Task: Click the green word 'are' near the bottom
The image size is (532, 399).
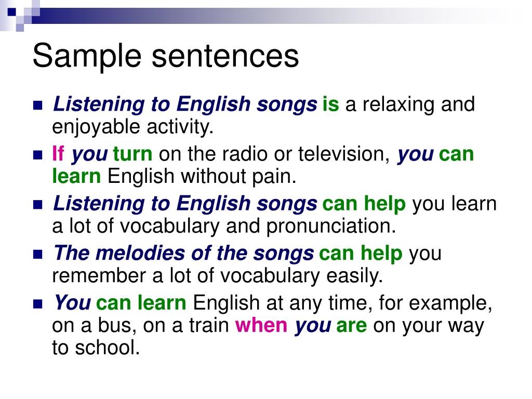Action: 352,326
